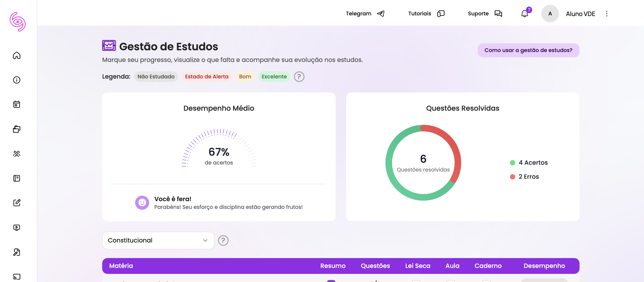Click the Questões column header in the table
The height and width of the screenshot is (282, 644).
(376, 266)
